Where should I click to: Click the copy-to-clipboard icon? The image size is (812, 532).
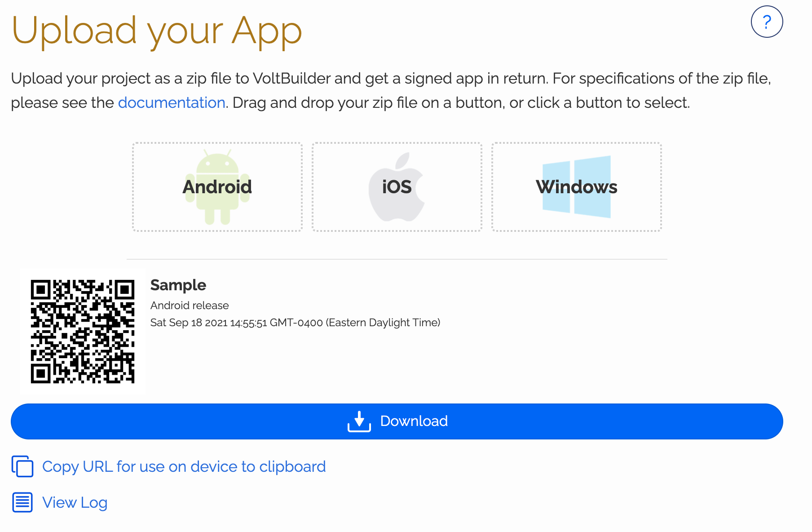tap(22, 466)
